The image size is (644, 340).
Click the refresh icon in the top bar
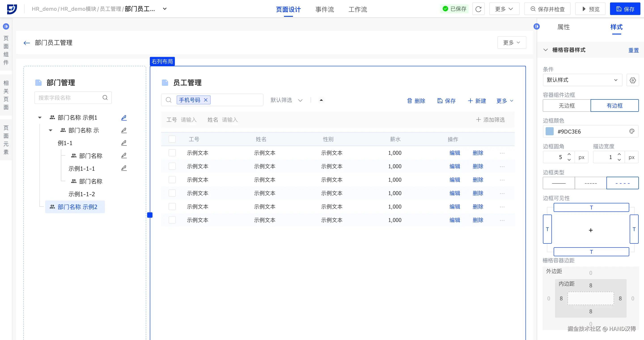[x=478, y=9]
